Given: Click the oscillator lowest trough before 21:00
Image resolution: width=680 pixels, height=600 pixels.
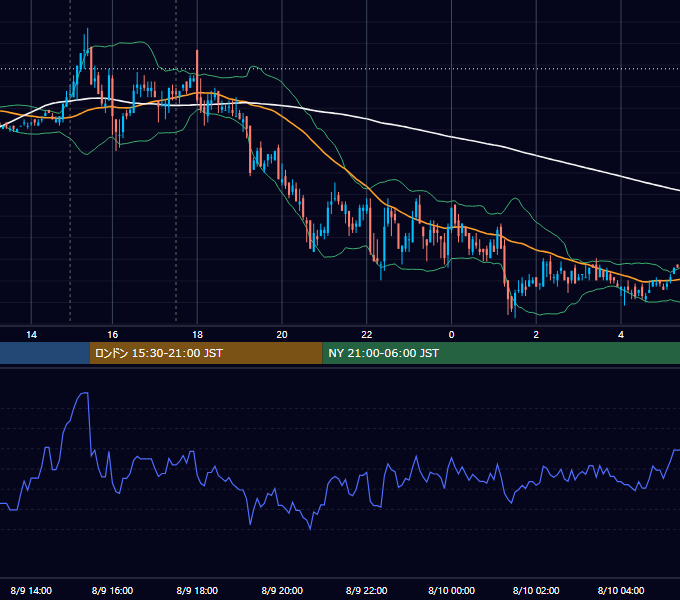Looking at the screenshot, I should coord(311,528).
